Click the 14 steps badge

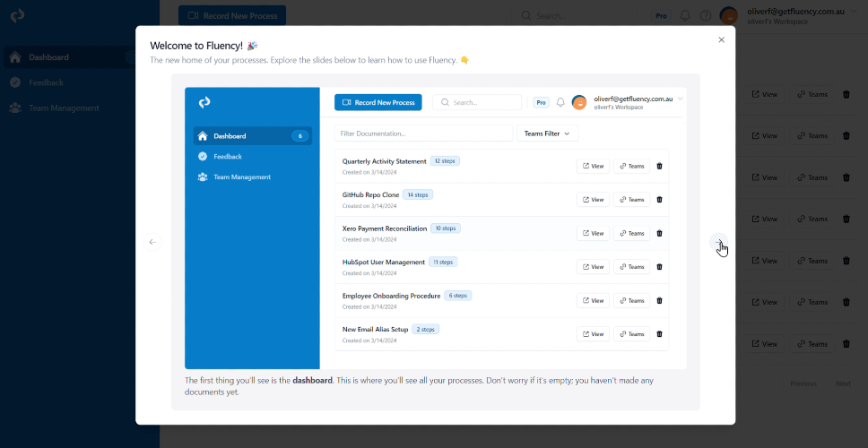pos(418,194)
